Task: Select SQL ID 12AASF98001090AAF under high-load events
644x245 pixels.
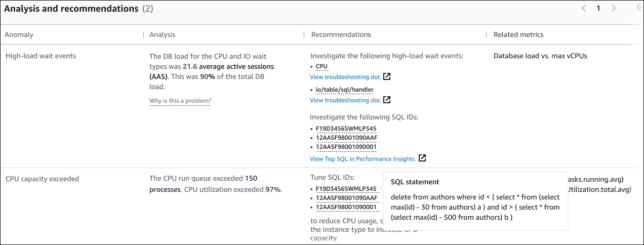Action: [x=346, y=138]
